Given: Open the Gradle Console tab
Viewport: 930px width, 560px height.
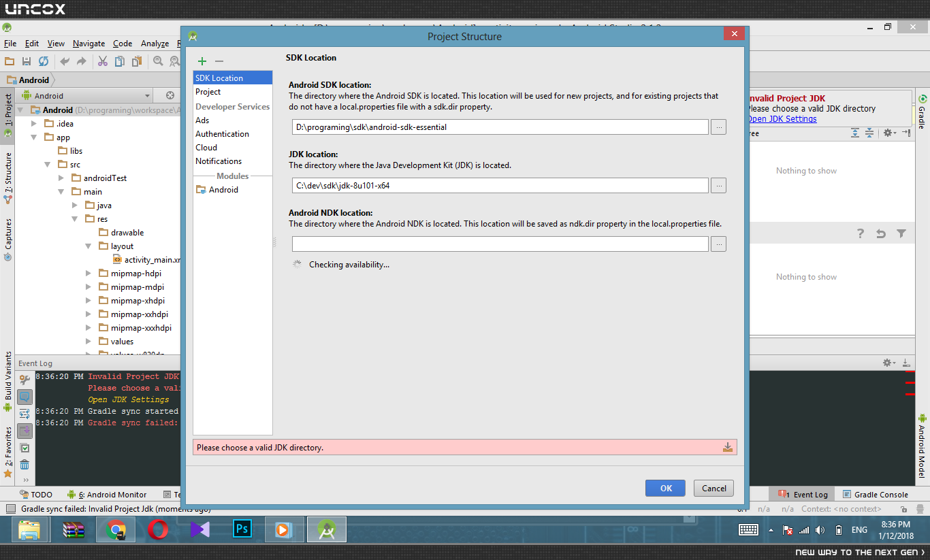Looking at the screenshot, I should (x=876, y=495).
